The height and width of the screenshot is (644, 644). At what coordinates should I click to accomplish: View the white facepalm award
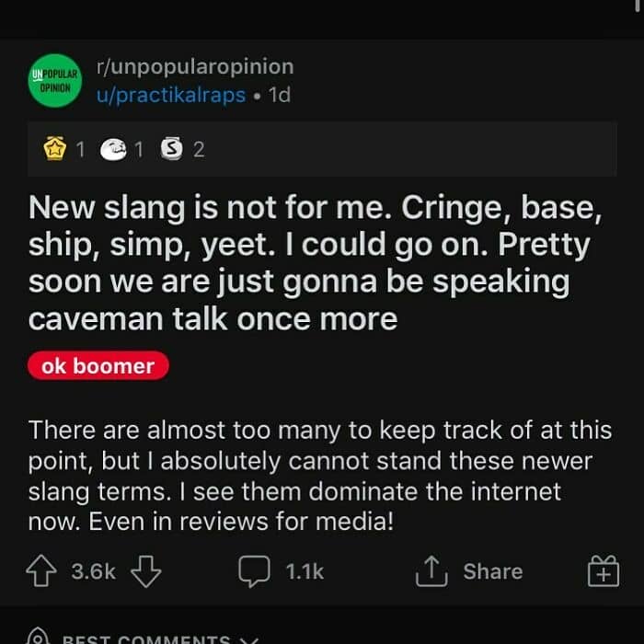113,149
